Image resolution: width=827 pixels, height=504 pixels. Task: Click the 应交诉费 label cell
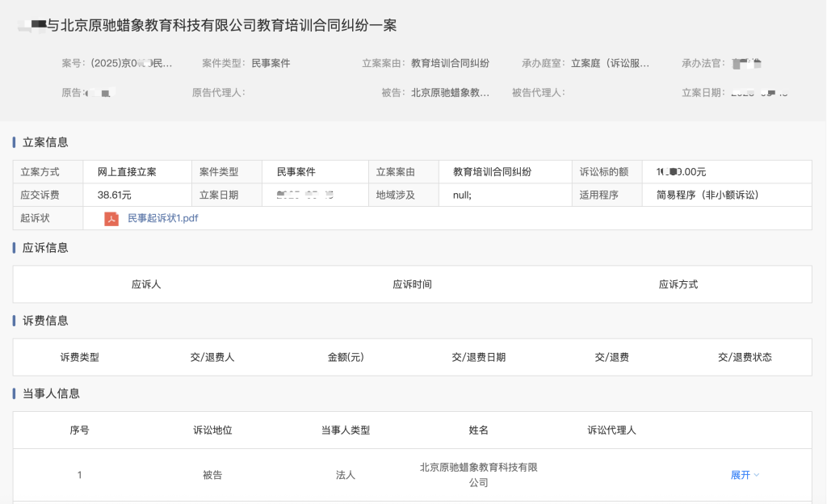coord(48,195)
